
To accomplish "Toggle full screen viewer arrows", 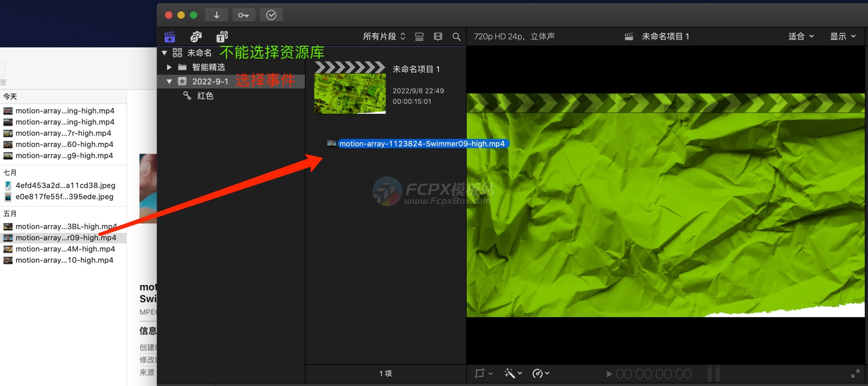I will [x=855, y=373].
